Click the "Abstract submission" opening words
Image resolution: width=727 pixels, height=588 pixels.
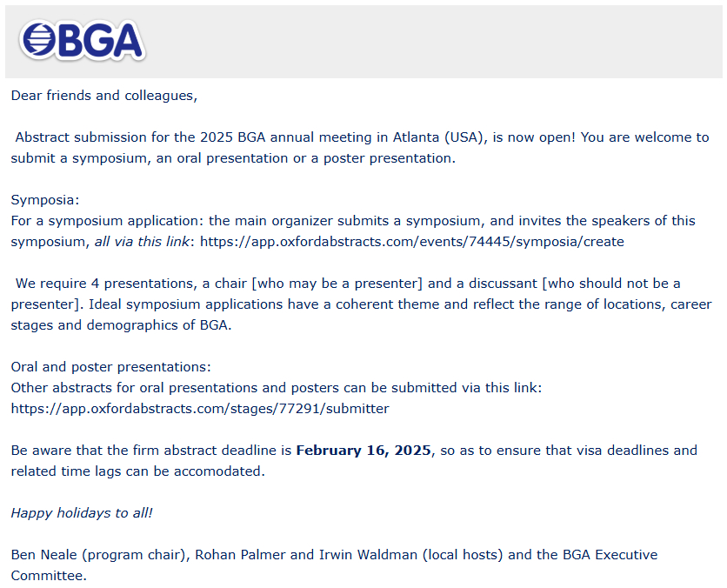click(75, 137)
